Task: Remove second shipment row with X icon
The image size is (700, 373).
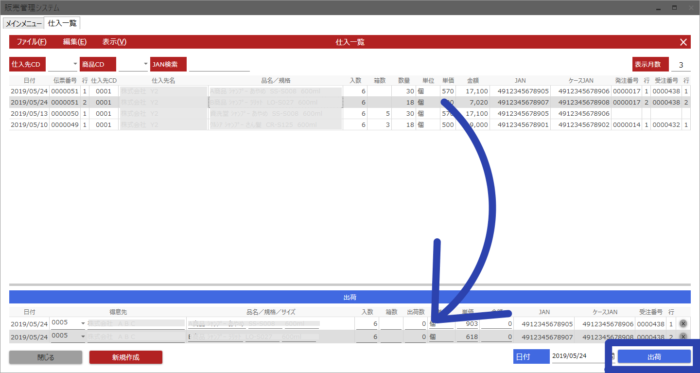Action: pyautogui.click(x=683, y=336)
